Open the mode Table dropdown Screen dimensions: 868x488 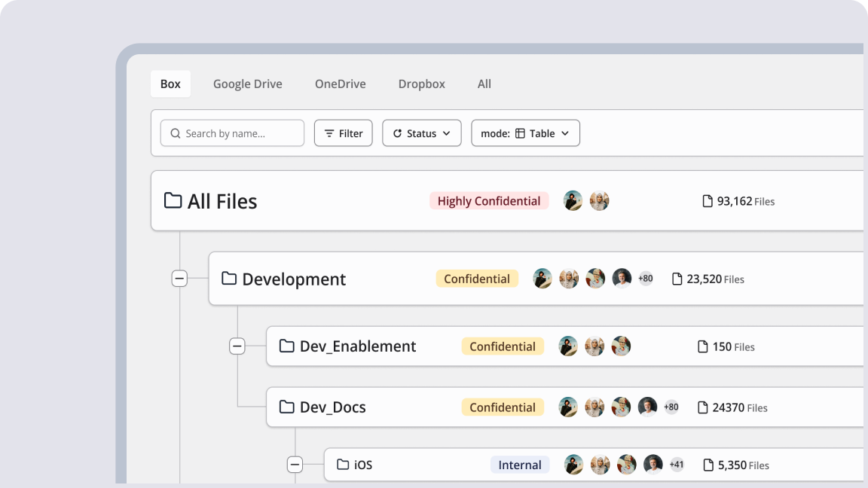[x=525, y=133]
